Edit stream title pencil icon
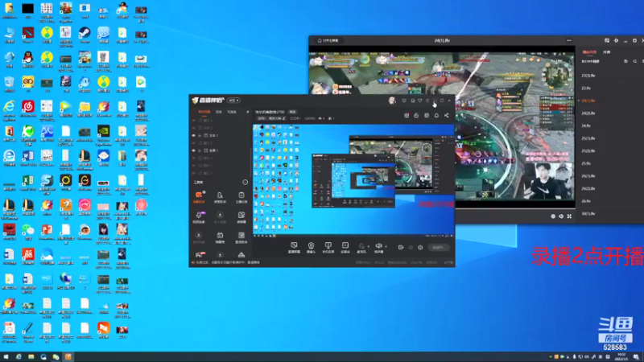This screenshot has height=362, width=644. click(x=284, y=118)
